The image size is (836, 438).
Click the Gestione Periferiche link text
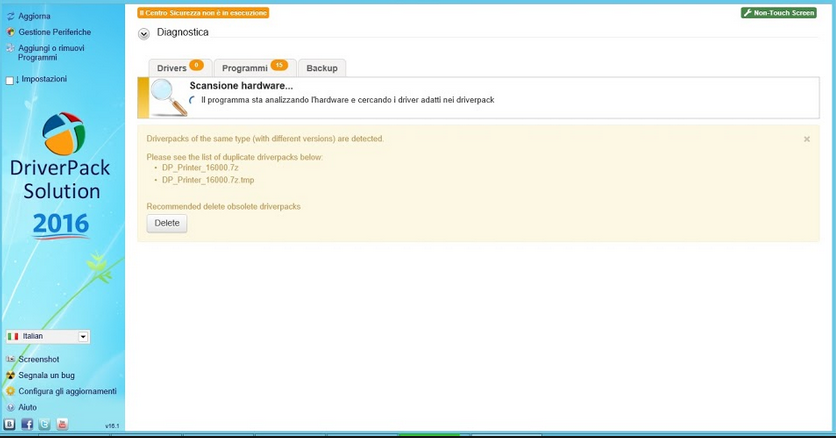[55, 32]
